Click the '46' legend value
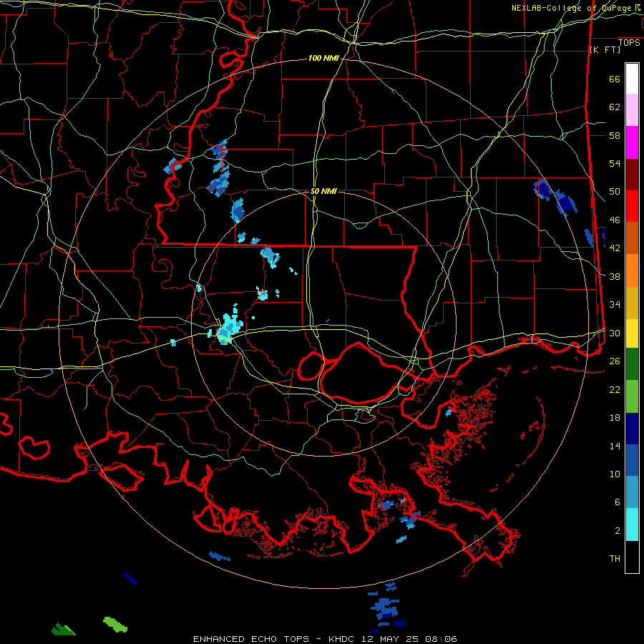 tap(615, 220)
